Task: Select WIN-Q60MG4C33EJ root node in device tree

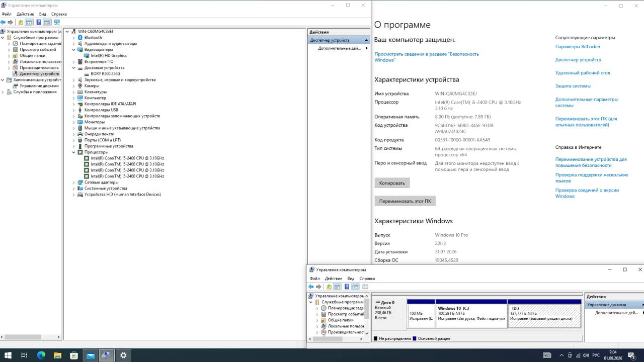Action: [x=95, y=32]
